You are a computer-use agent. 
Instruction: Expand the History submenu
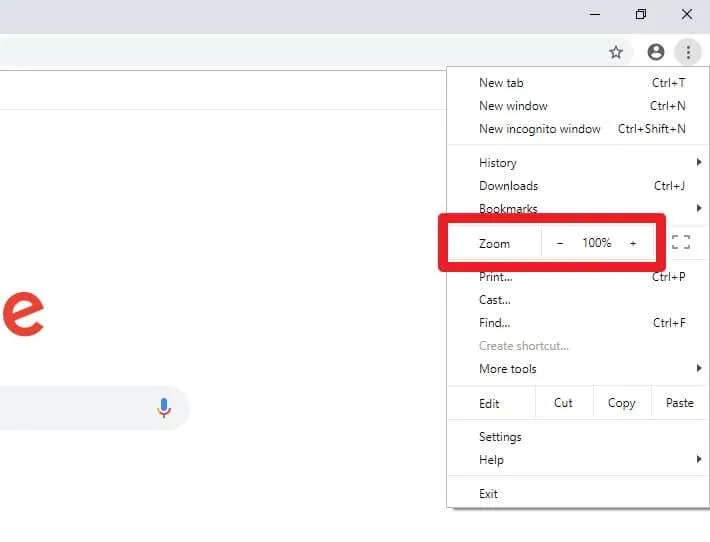(578, 163)
